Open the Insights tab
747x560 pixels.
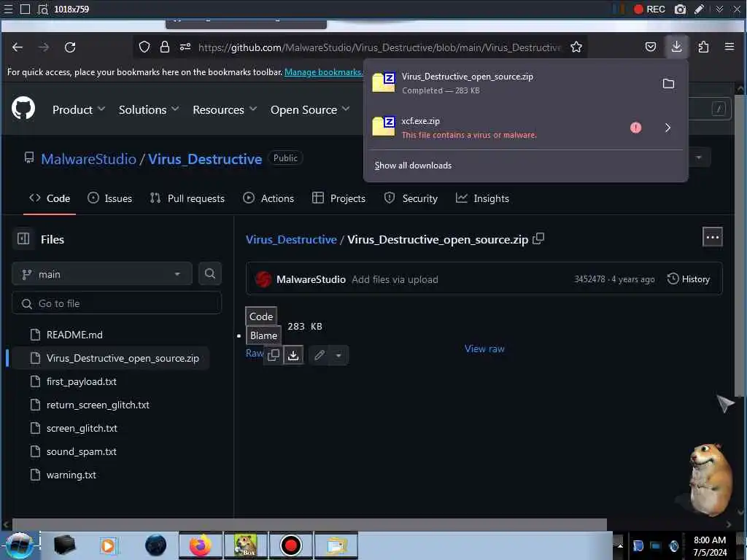(x=482, y=198)
